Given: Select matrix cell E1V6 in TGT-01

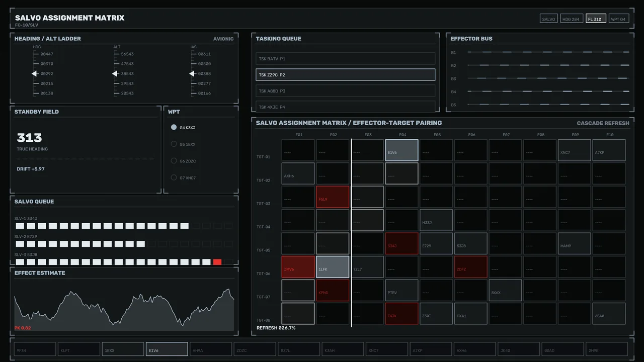Looking at the screenshot, I should (401, 150).
